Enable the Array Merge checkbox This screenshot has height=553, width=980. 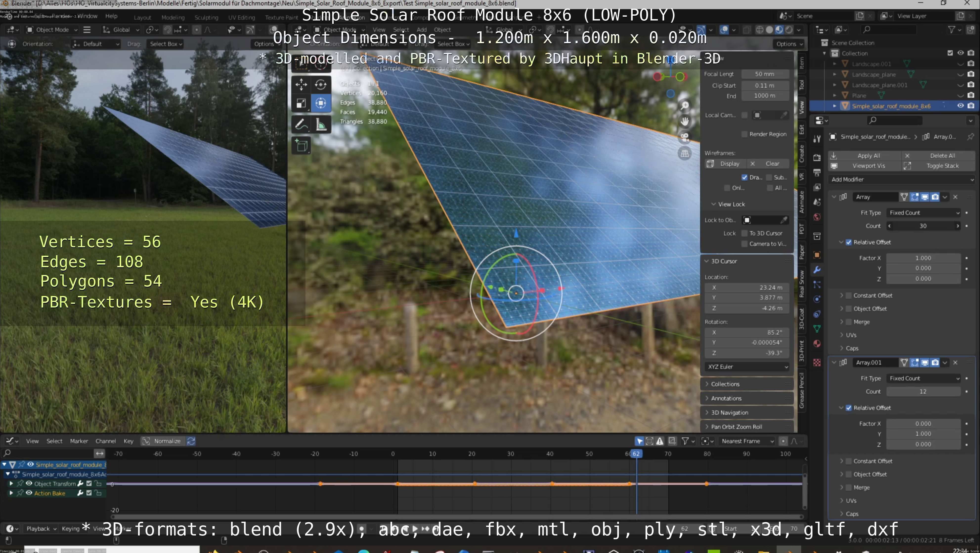click(x=849, y=322)
